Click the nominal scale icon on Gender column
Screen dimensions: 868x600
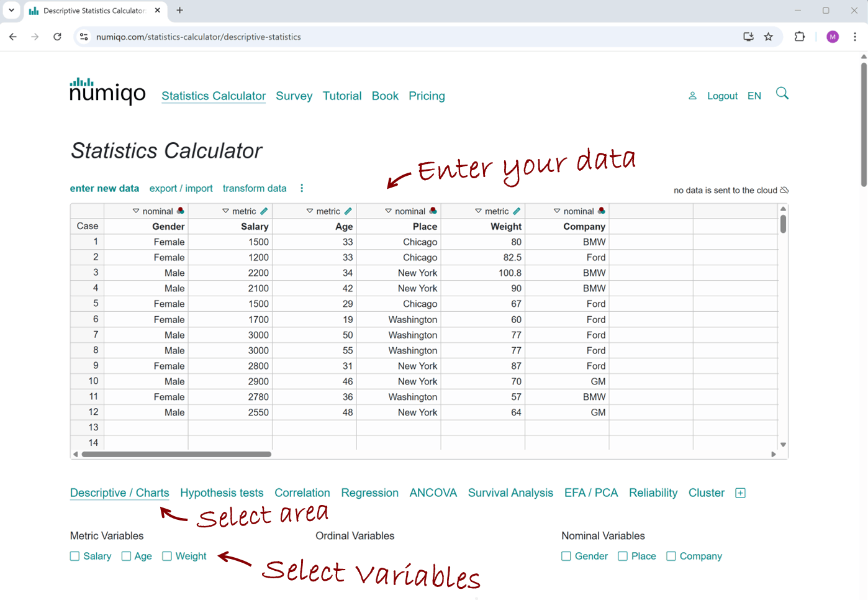point(180,211)
